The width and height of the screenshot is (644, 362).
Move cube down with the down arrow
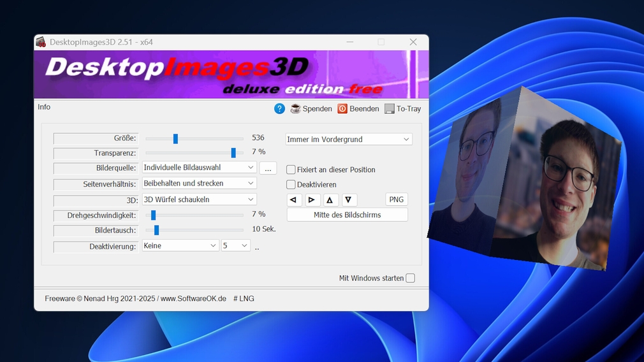pyautogui.click(x=348, y=200)
